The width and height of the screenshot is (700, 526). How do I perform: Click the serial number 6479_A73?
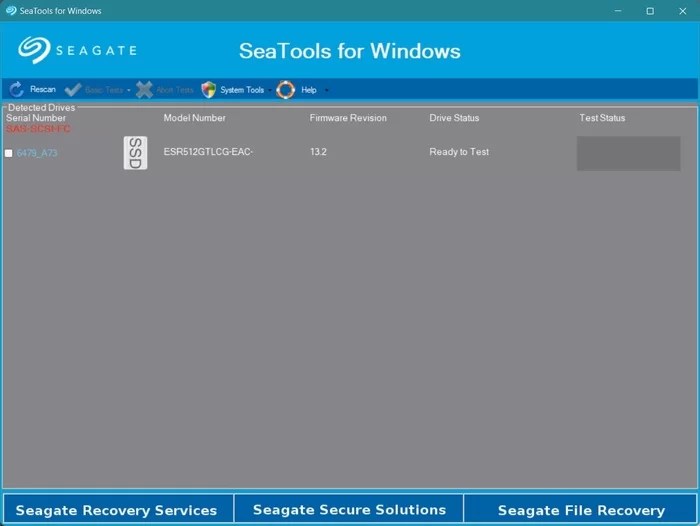[37, 153]
